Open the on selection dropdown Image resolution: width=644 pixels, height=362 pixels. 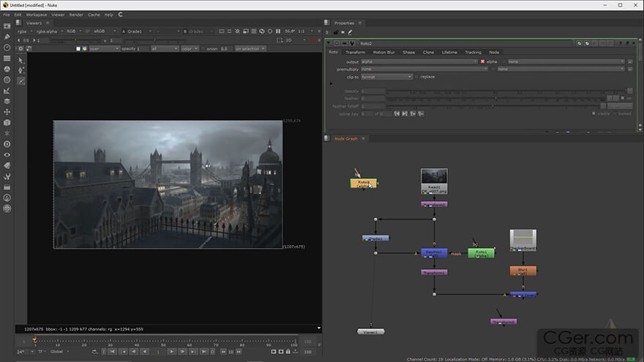(x=250, y=49)
